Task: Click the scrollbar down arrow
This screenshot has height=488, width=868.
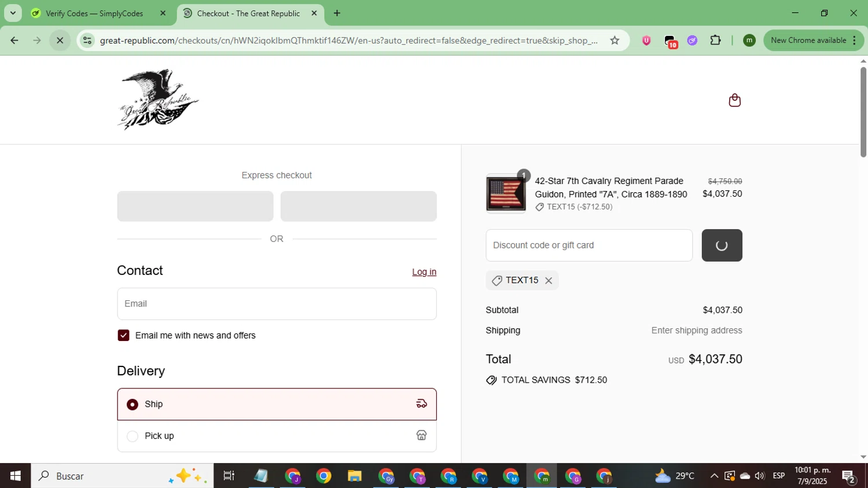Action: coord(863,457)
